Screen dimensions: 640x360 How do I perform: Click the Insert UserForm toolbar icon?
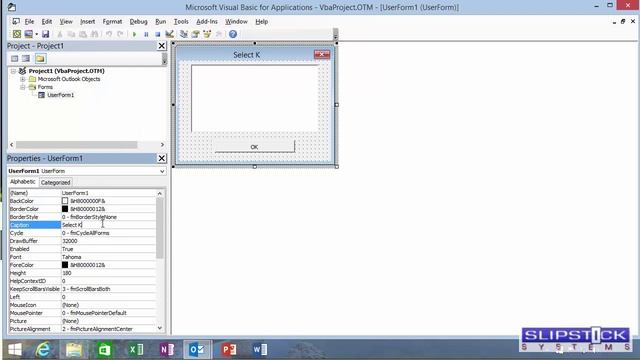[x=28, y=34]
